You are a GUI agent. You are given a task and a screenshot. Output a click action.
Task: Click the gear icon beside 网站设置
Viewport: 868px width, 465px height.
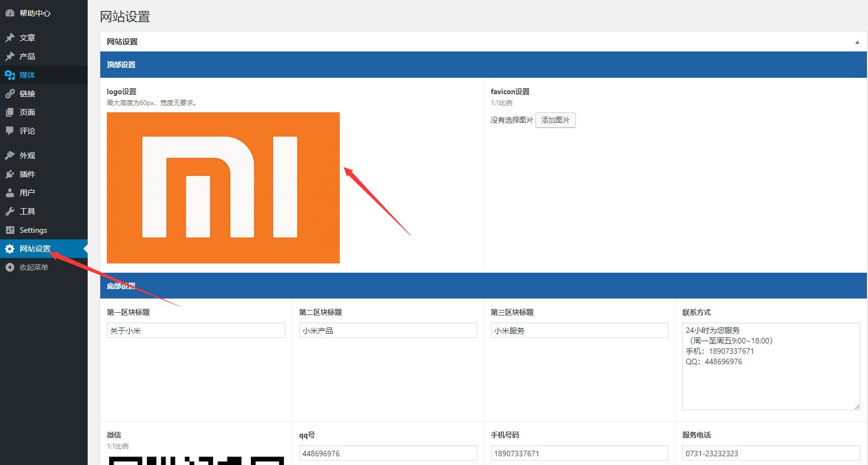[10, 249]
